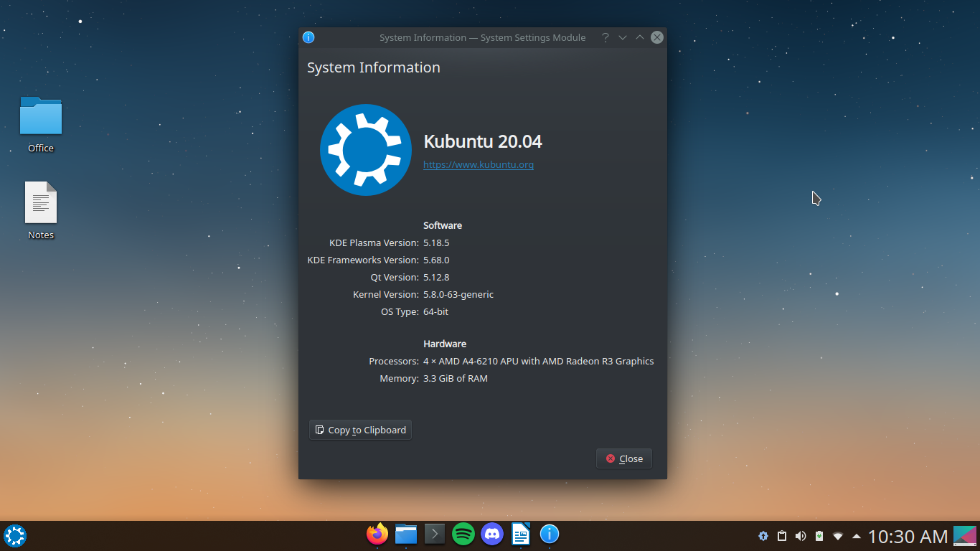Viewport: 980px width, 551px height.
Task: Click the KDE Plasma Version label
Action: pos(374,242)
